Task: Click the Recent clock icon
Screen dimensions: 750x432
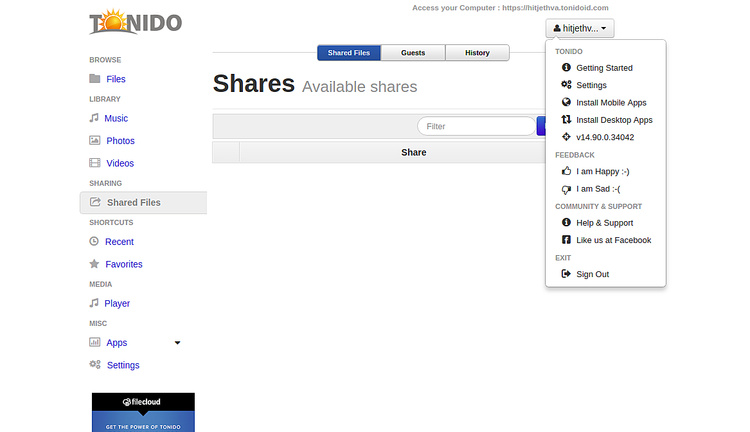Action: [94, 242]
